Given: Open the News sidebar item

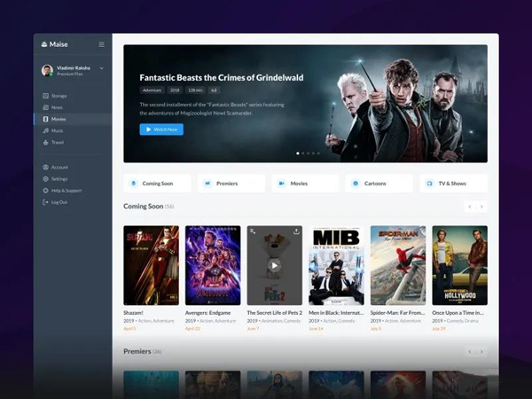Looking at the screenshot, I should (73, 107).
